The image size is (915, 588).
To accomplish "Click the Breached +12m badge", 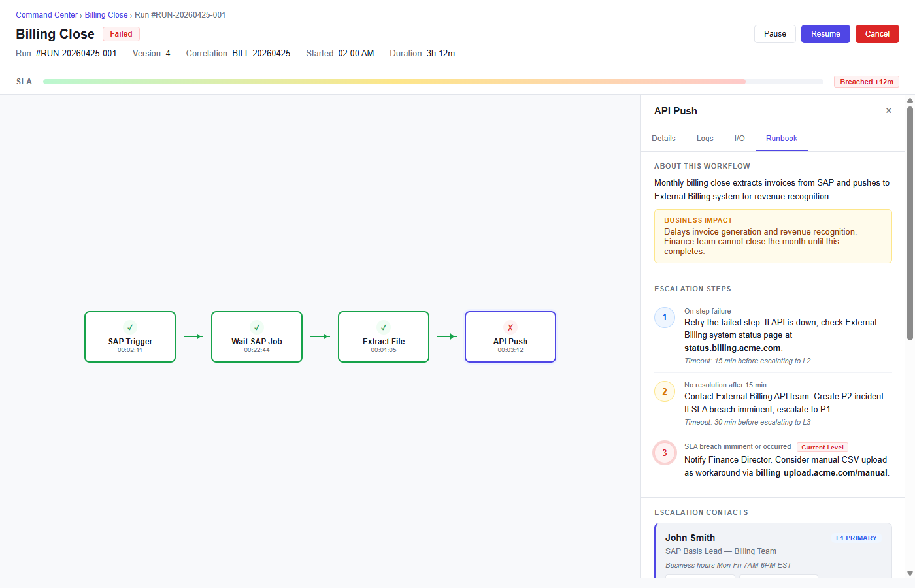I will [x=867, y=82].
